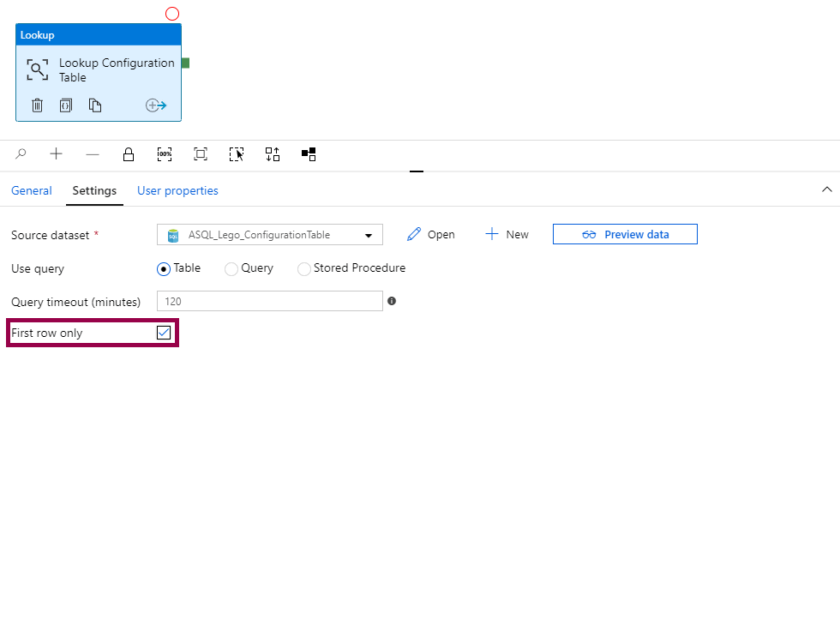Zoom out the canvas with minus icon
This screenshot has width=840, height=643.
93,154
